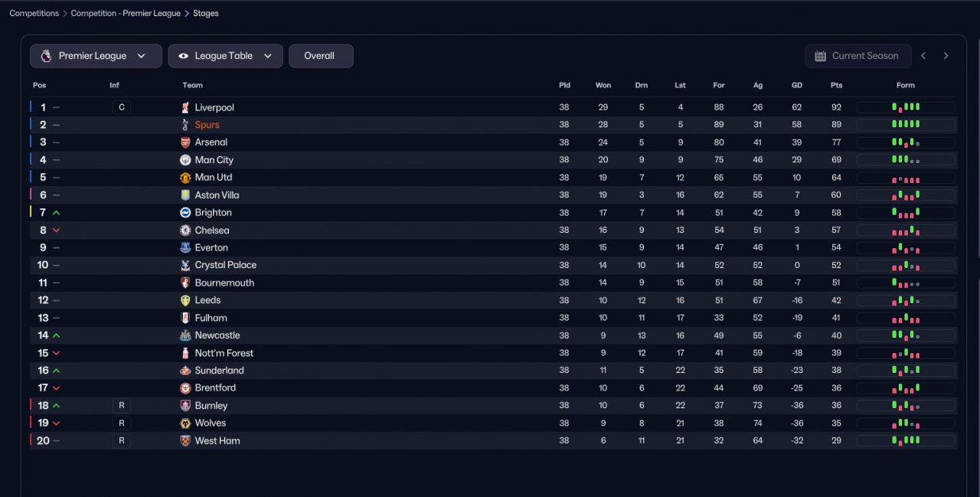This screenshot has width=980, height=497.
Task: Select the Stages breadcrumb
Action: pyautogui.click(x=206, y=13)
